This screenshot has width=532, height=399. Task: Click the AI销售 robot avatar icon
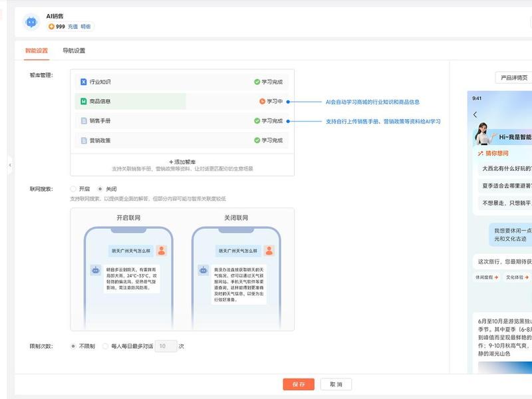point(31,22)
